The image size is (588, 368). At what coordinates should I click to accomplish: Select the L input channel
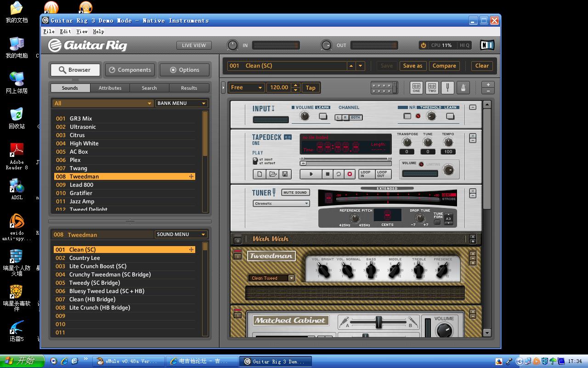tap(338, 118)
